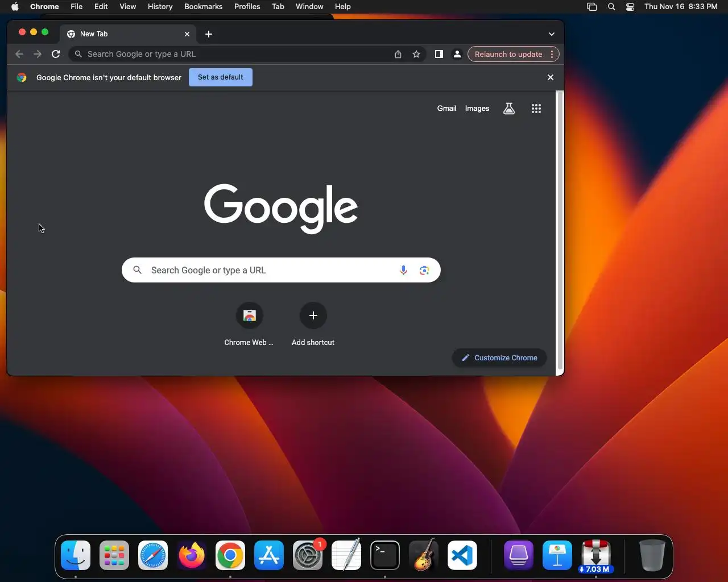Open a new tab with the plus button
Image resolution: width=728 pixels, height=582 pixels.
click(x=209, y=34)
